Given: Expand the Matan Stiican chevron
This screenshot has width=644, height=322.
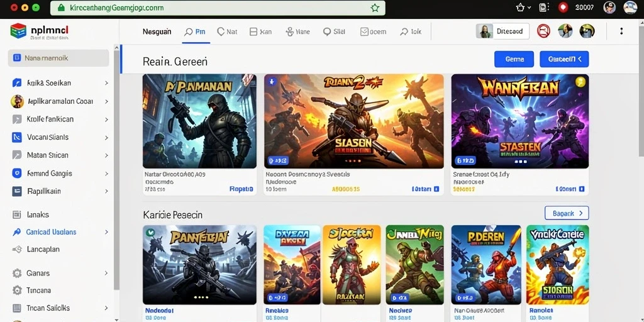Looking at the screenshot, I should click(x=106, y=156).
